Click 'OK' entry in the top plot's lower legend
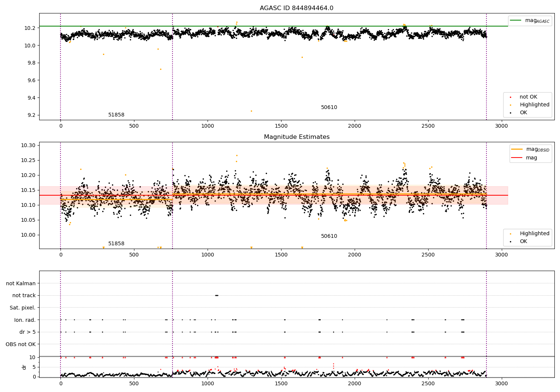The image size is (560, 392). point(523,113)
